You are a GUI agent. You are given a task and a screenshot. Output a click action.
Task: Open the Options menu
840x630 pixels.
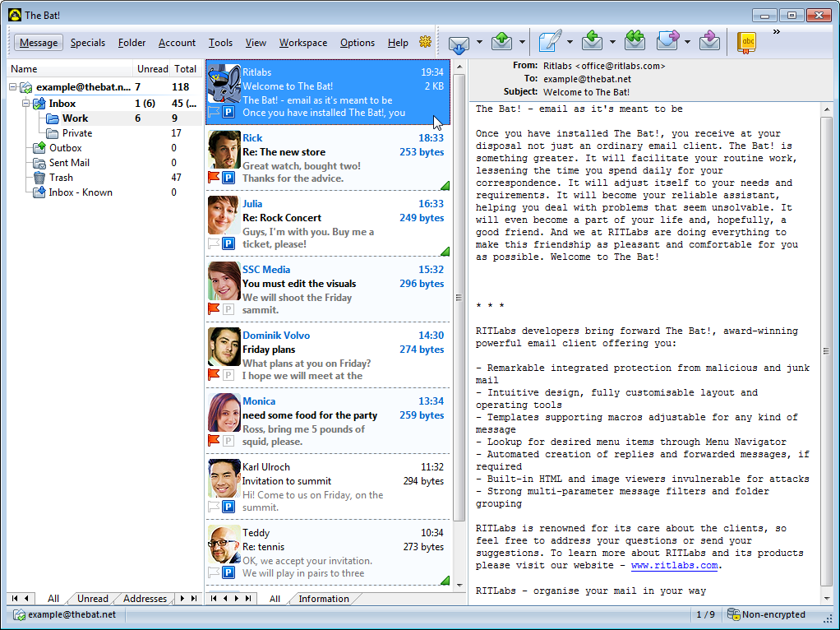point(358,43)
